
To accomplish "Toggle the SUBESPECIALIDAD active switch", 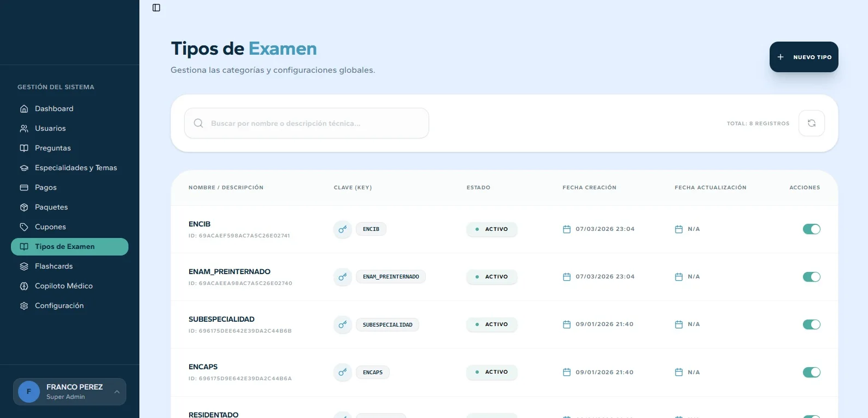I will 812,324.
